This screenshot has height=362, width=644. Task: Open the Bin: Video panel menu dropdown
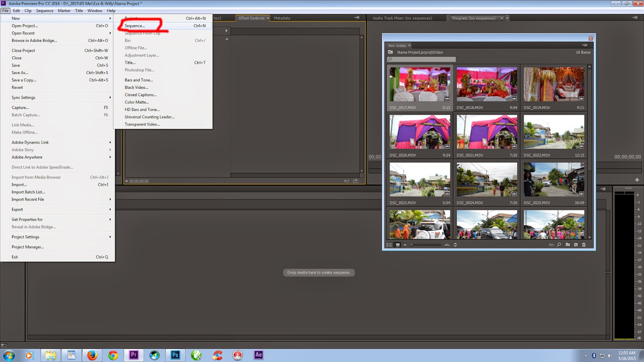coord(584,45)
